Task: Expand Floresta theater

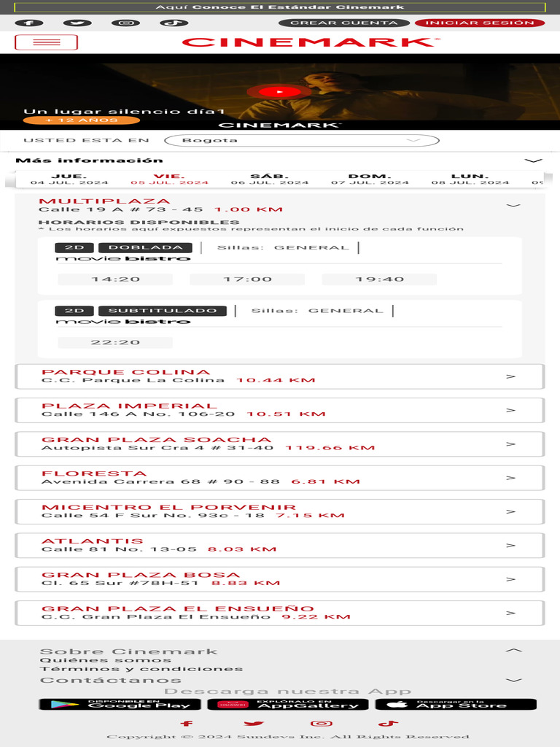Action: tap(280, 478)
